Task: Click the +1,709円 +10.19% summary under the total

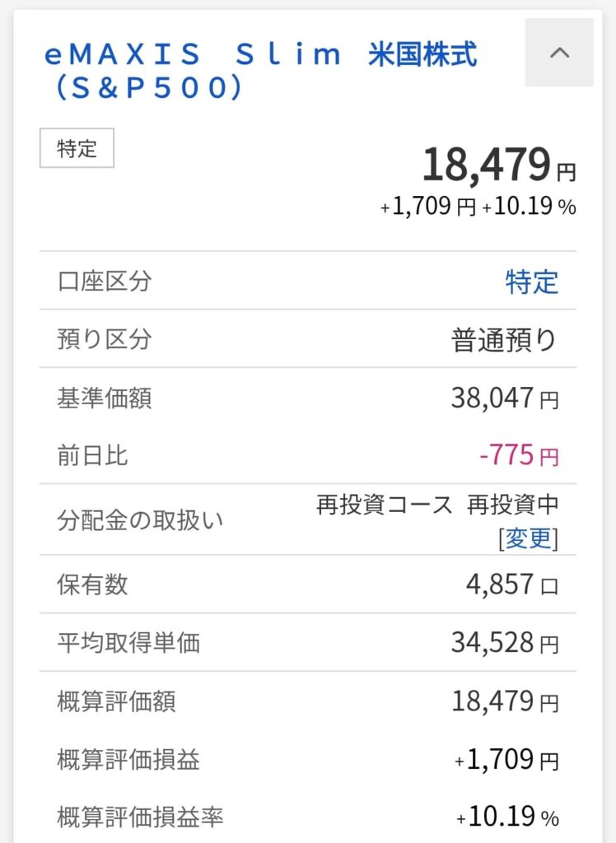Action: coord(478,207)
